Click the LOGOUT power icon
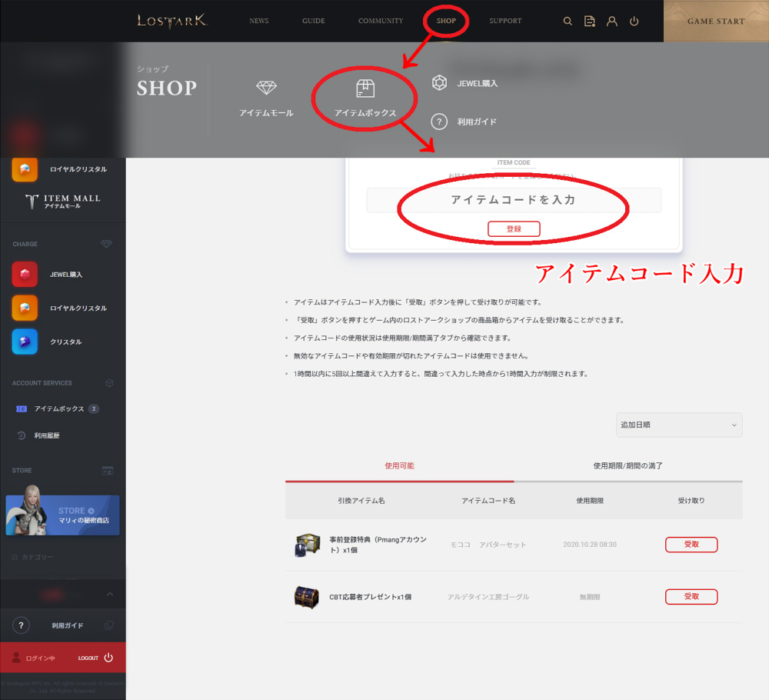 click(x=108, y=658)
